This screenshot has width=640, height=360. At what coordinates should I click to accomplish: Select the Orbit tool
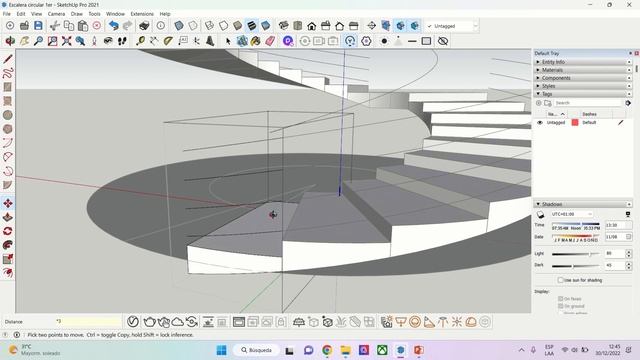click(x=10, y=41)
